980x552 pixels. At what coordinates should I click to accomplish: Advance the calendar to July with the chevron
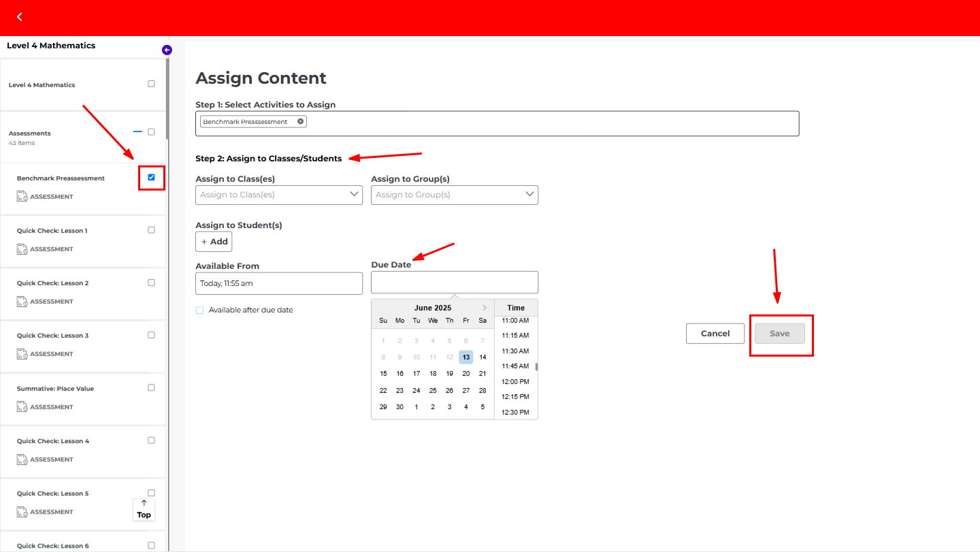click(x=483, y=307)
